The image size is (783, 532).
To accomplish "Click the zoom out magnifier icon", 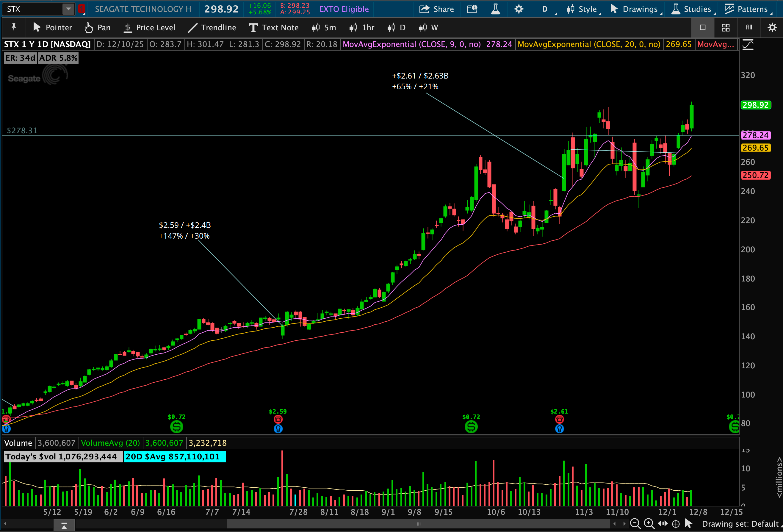I will pyautogui.click(x=635, y=524).
